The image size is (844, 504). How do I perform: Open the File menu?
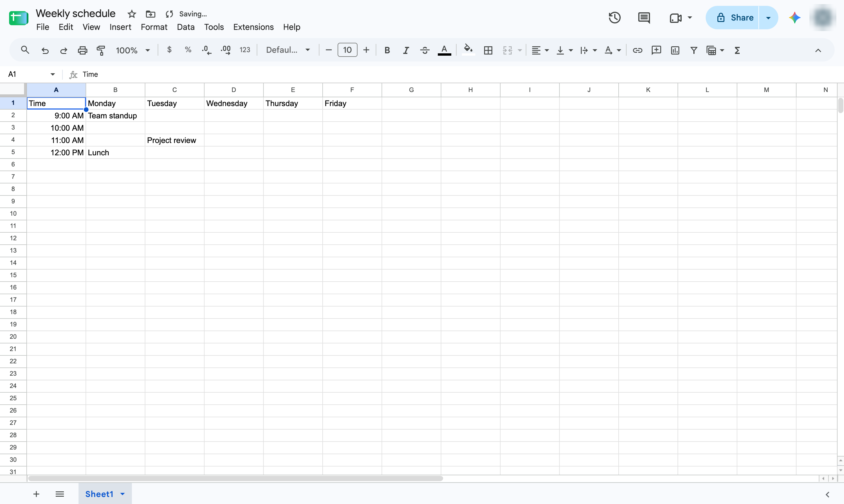coord(42,27)
